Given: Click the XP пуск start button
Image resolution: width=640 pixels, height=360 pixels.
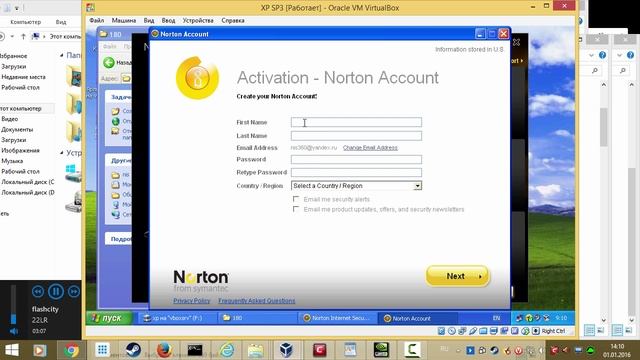Looking at the screenshot, I should [x=109, y=318].
